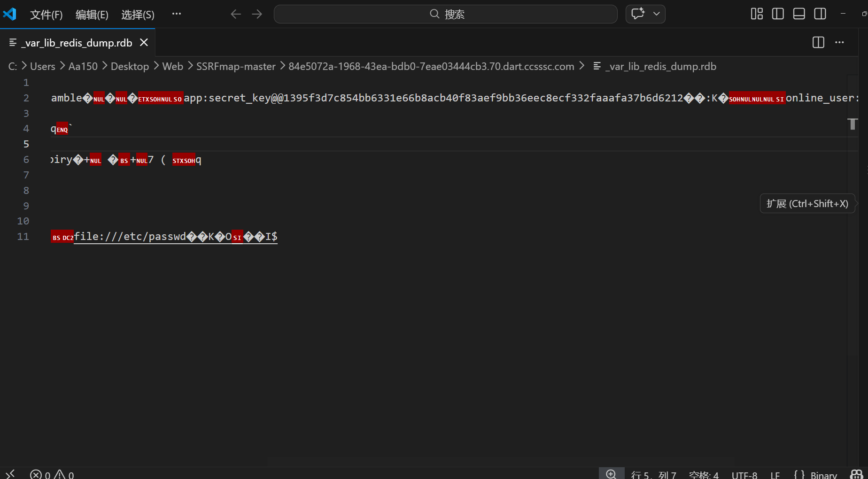Toggle the bottom panel visibility
Image resolution: width=868 pixels, height=479 pixels.
pos(799,14)
